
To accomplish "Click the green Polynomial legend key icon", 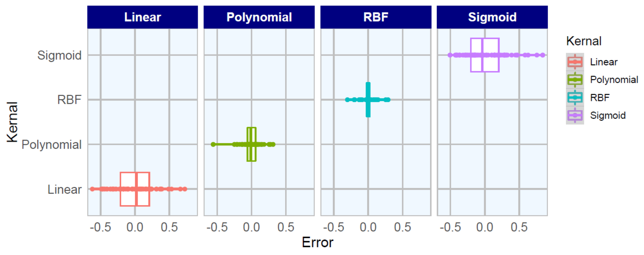I will coord(575,80).
